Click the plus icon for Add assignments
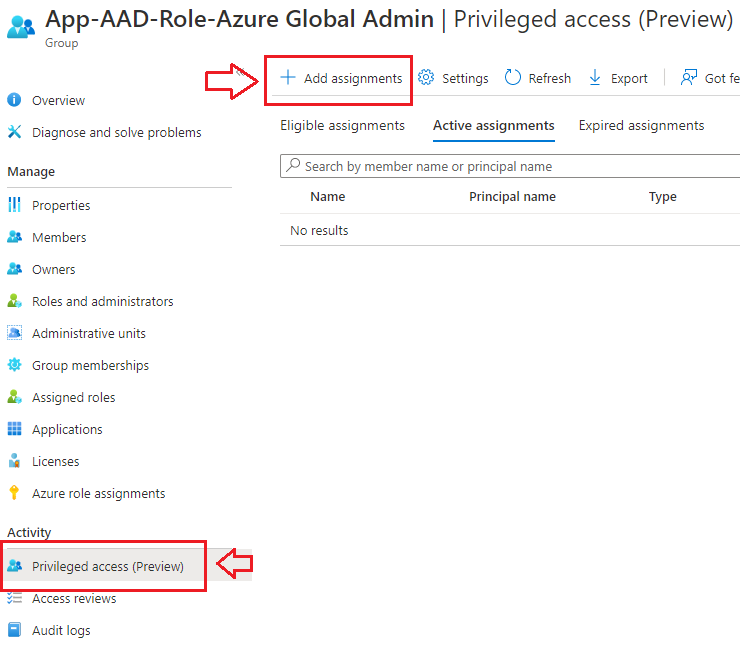 click(x=288, y=77)
